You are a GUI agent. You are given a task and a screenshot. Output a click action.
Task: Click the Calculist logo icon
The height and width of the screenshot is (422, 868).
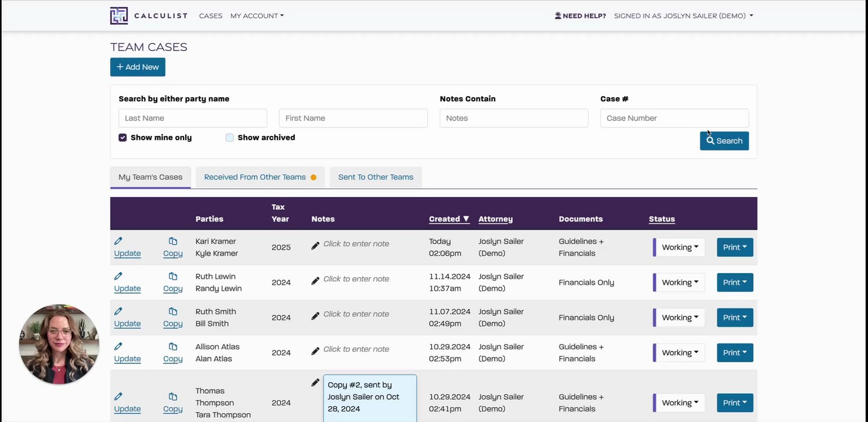point(119,16)
